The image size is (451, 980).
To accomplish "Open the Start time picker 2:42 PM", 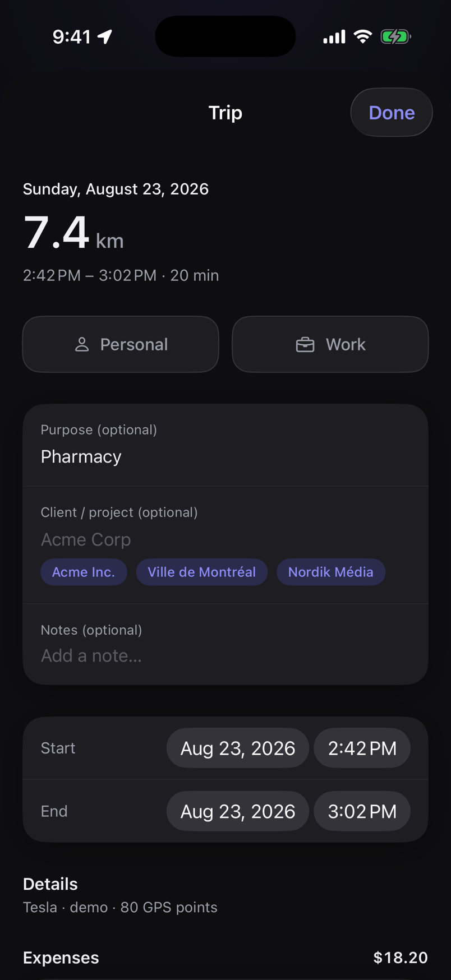I will click(x=362, y=748).
